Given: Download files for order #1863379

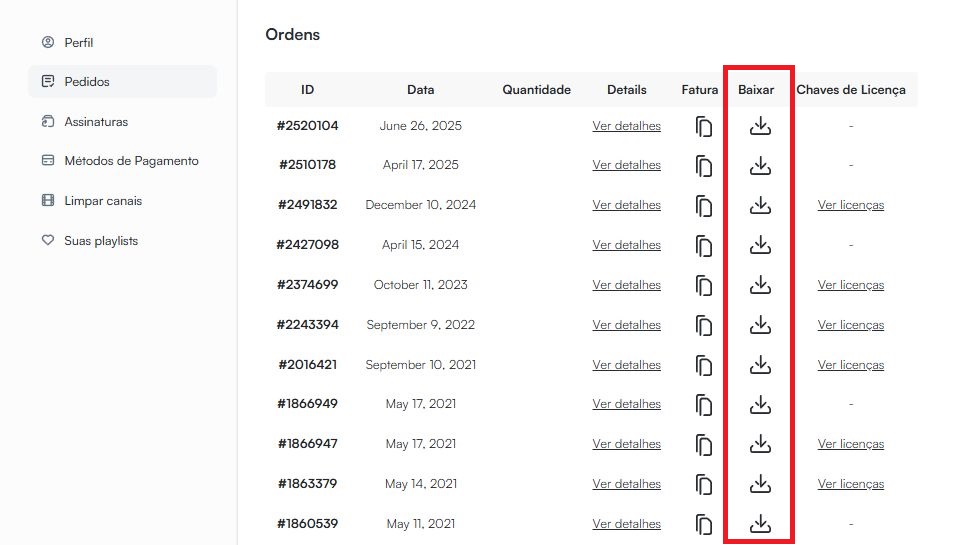Looking at the screenshot, I should (760, 484).
